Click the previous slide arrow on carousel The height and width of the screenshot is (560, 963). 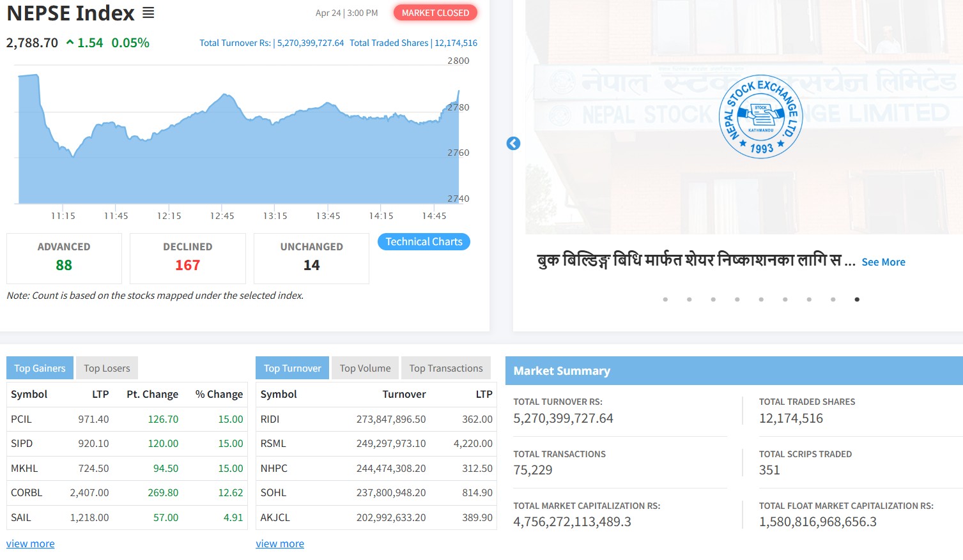point(513,144)
